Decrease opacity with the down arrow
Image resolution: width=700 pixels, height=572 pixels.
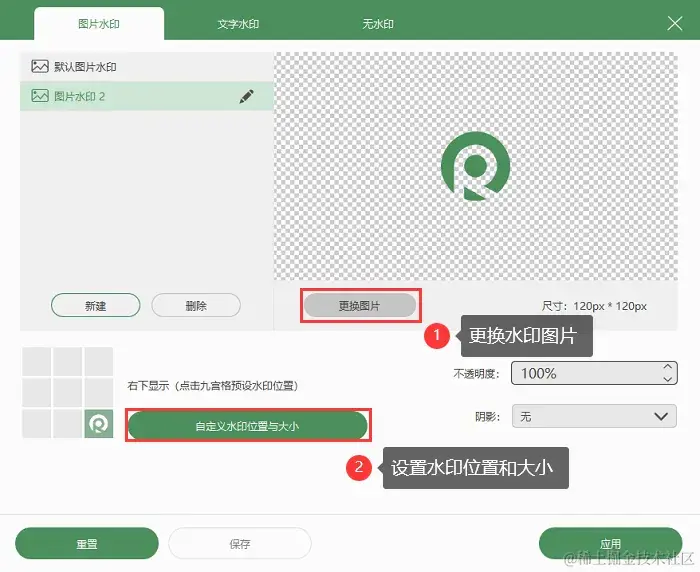(667, 379)
